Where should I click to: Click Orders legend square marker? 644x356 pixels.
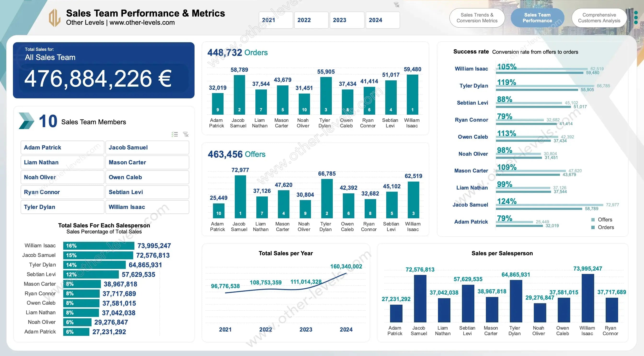593,227
